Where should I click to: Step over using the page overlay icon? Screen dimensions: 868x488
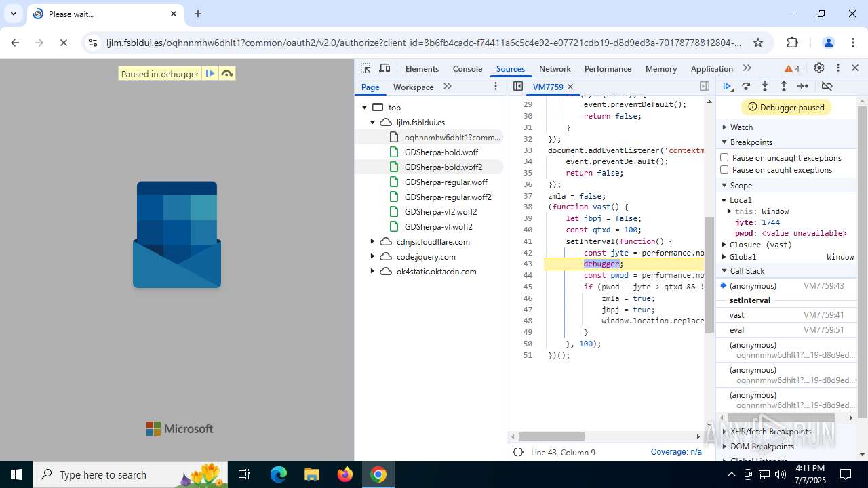point(227,73)
